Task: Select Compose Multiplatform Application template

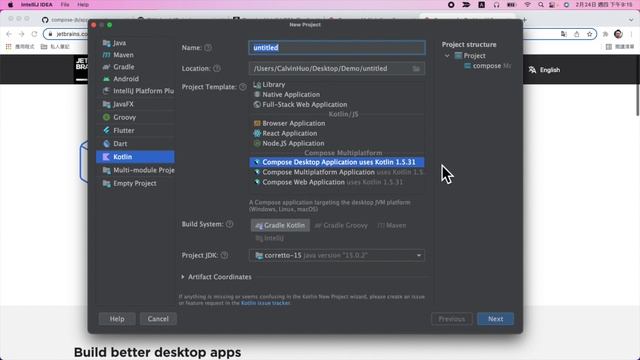Action: [x=337, y=172]
